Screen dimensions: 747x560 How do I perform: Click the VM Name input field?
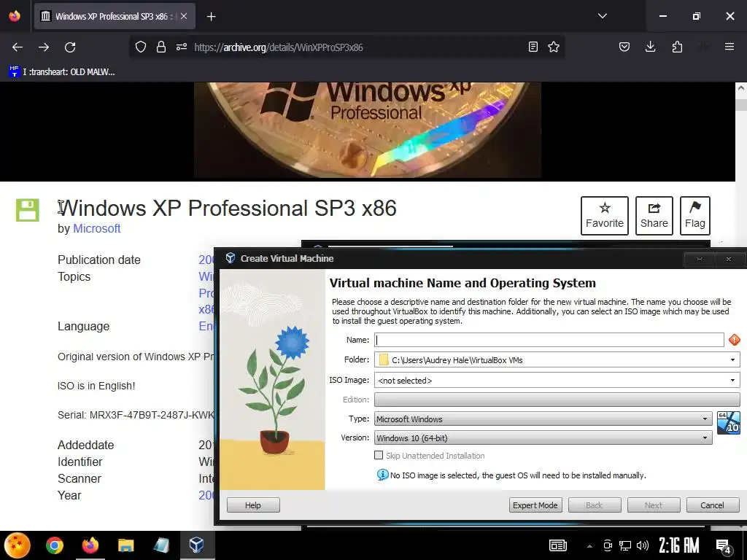(x=549, y=340)
